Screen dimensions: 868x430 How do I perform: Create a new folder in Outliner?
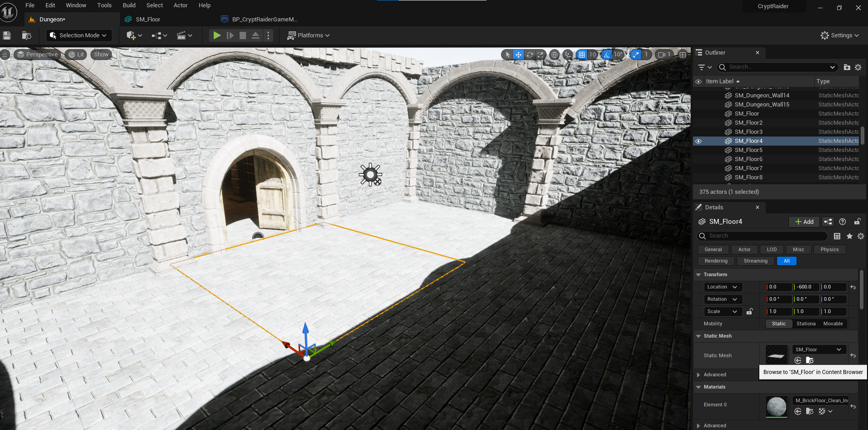pos(847,67)
